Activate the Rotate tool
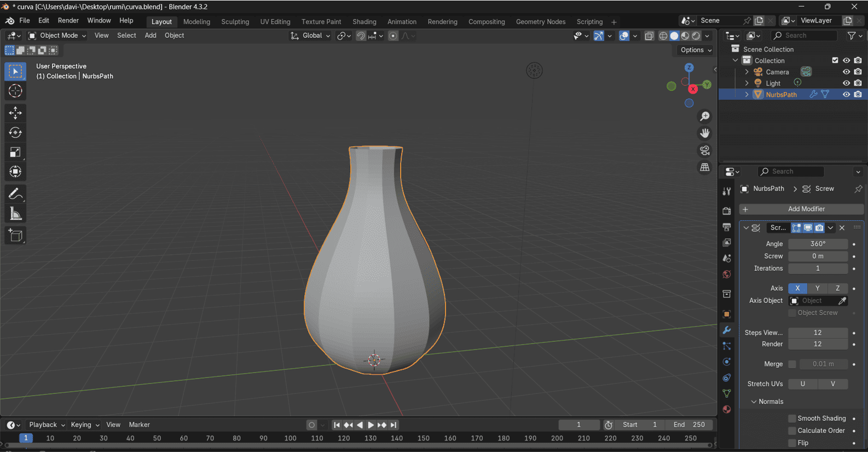This screenshot has width=868, height=452. [15, 133]
